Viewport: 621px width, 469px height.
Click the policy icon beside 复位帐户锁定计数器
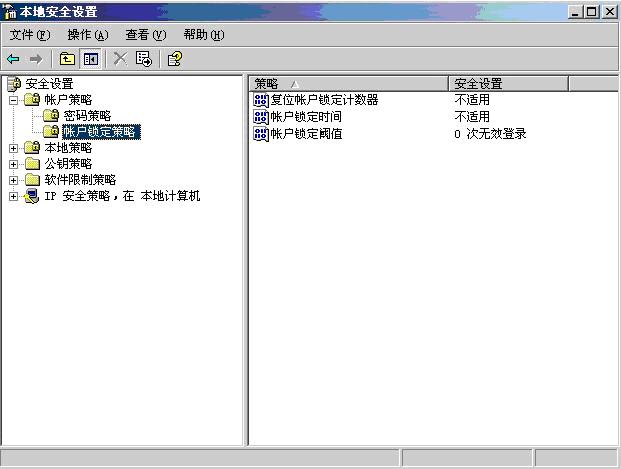click(261, 100)
